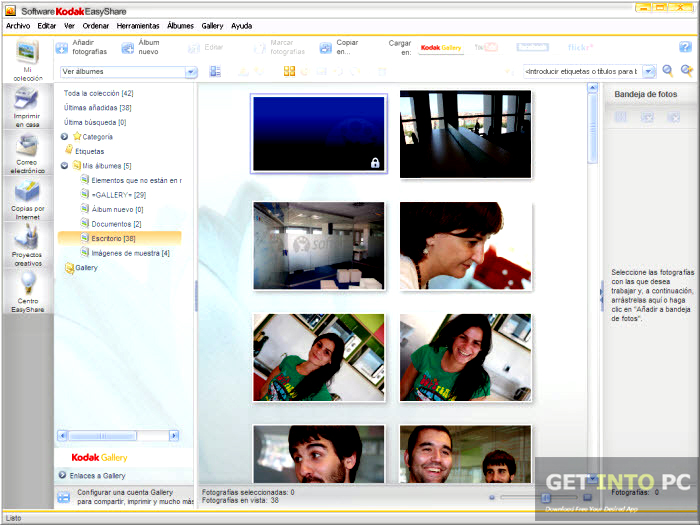700x525 pixels.
Task: Click Gallery folder icon in tree
Action: 69,268
